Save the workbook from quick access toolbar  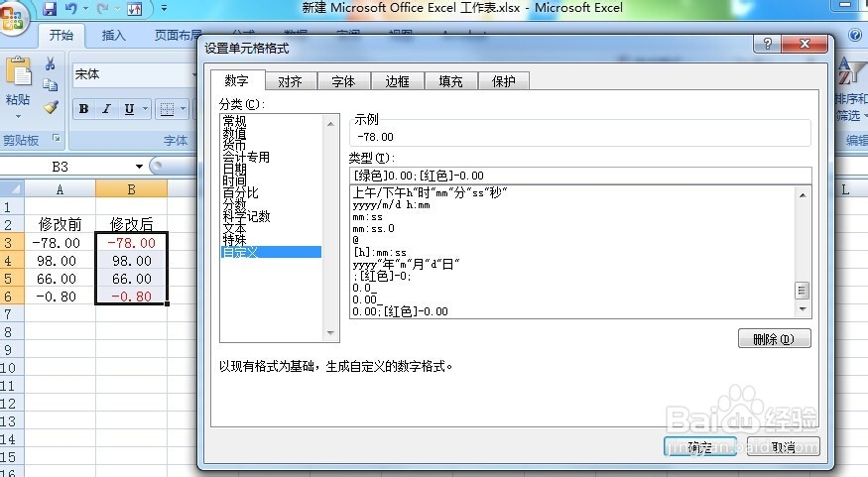pyautogui.click(x=50, y=8)
